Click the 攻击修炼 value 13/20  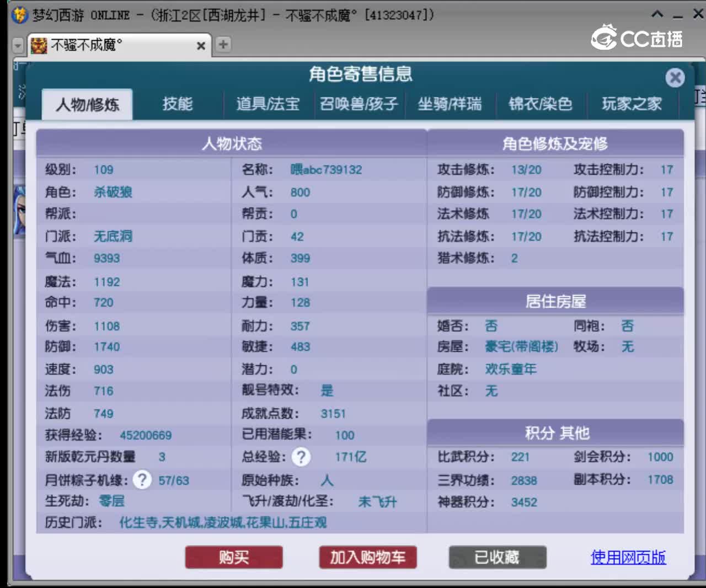click(x=526, y=170)
